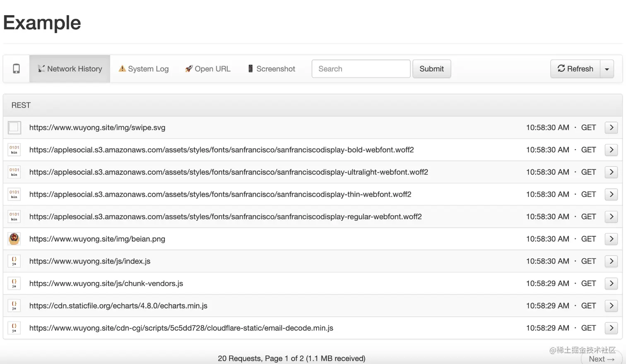The image size is (626, 364).
Task: Switch to the Network History tab
Action: 70,69
